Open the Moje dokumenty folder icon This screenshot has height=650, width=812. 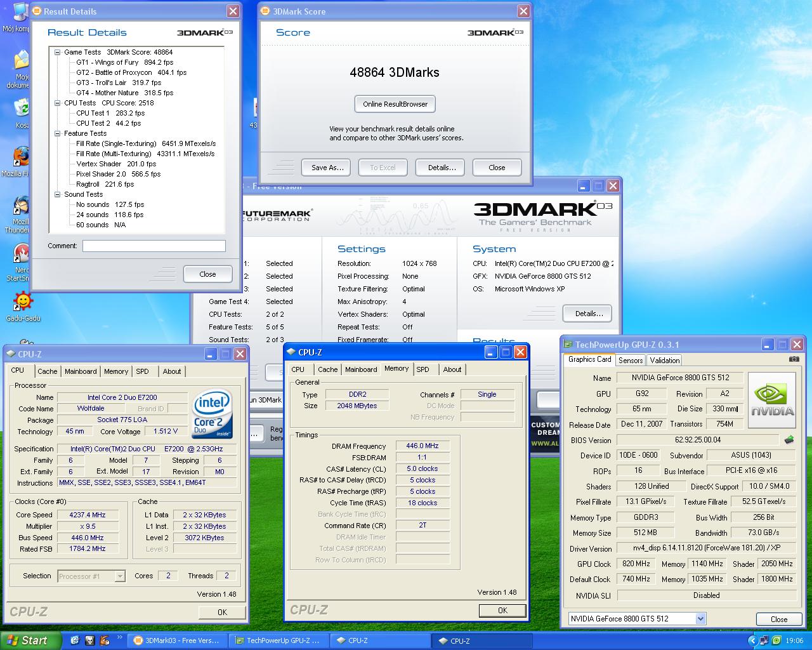22,60
